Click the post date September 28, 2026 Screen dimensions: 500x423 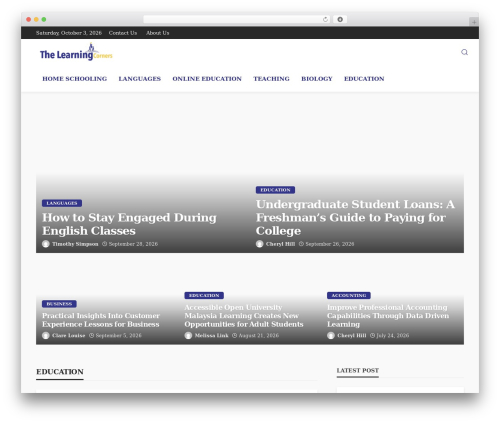133,244
